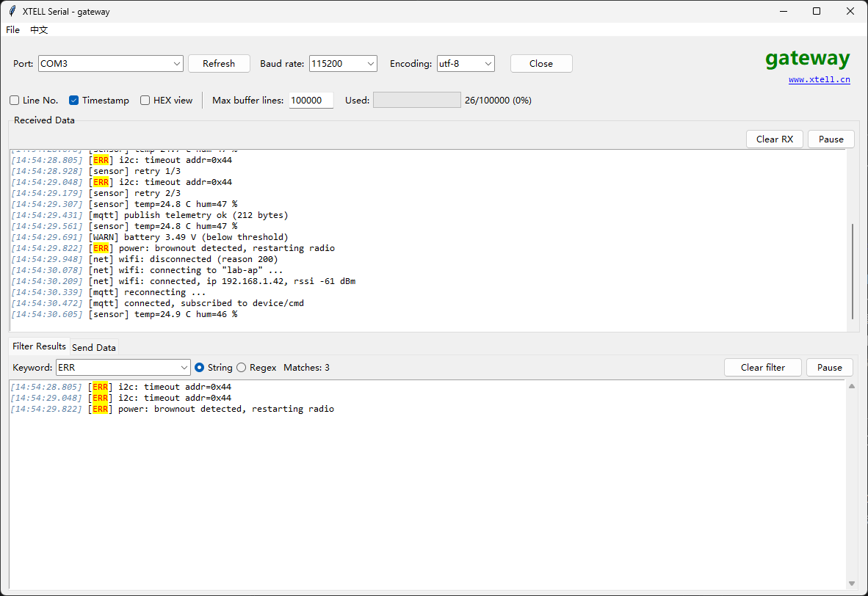Switch to the Filter Results tab
The height and width of the screenshot is (596, 868).
40,346
